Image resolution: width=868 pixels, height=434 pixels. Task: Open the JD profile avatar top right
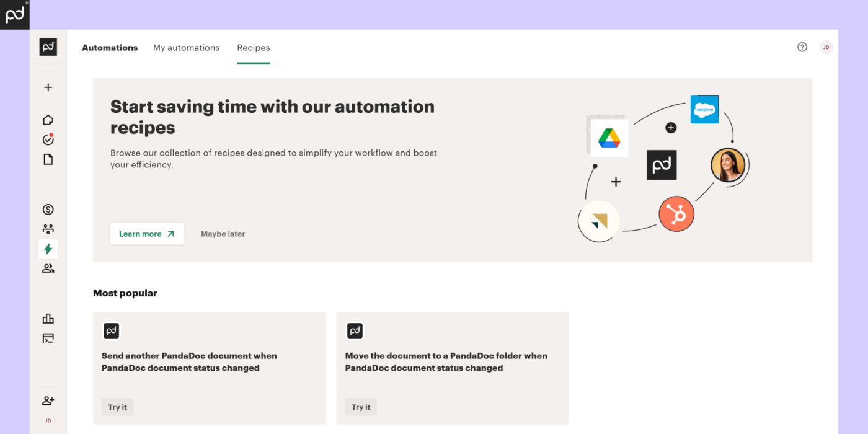(x=826, y=47)
